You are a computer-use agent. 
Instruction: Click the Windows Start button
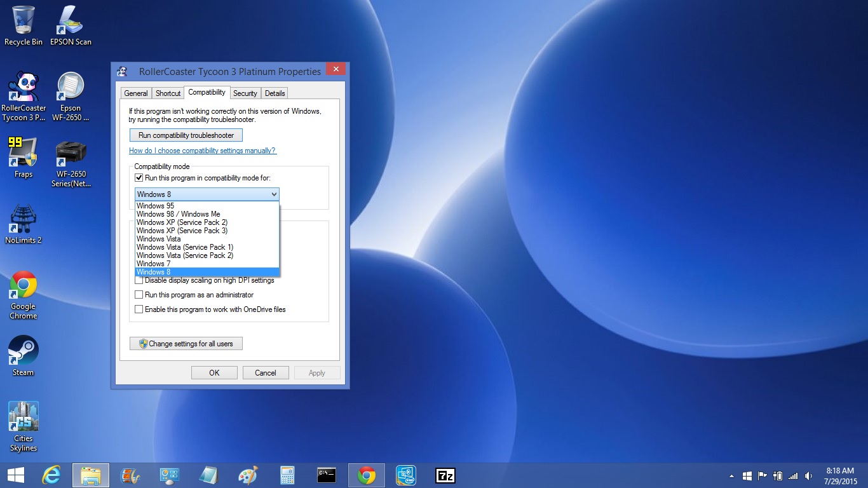[16, 475]
